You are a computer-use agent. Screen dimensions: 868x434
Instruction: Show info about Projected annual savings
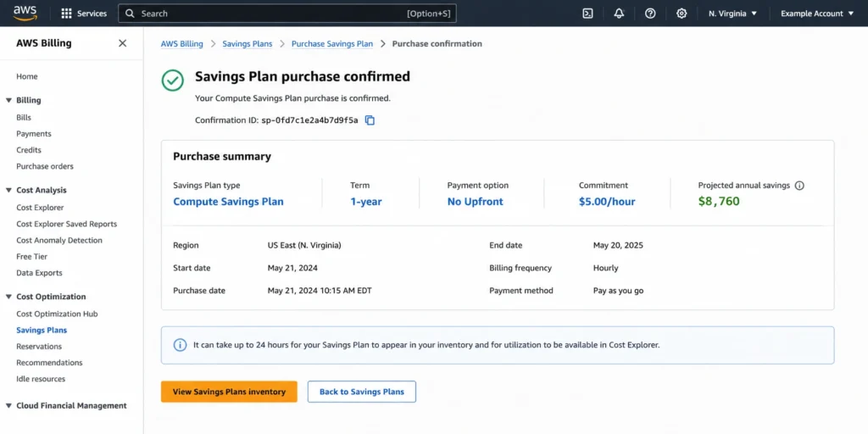[x=799, y=186]
